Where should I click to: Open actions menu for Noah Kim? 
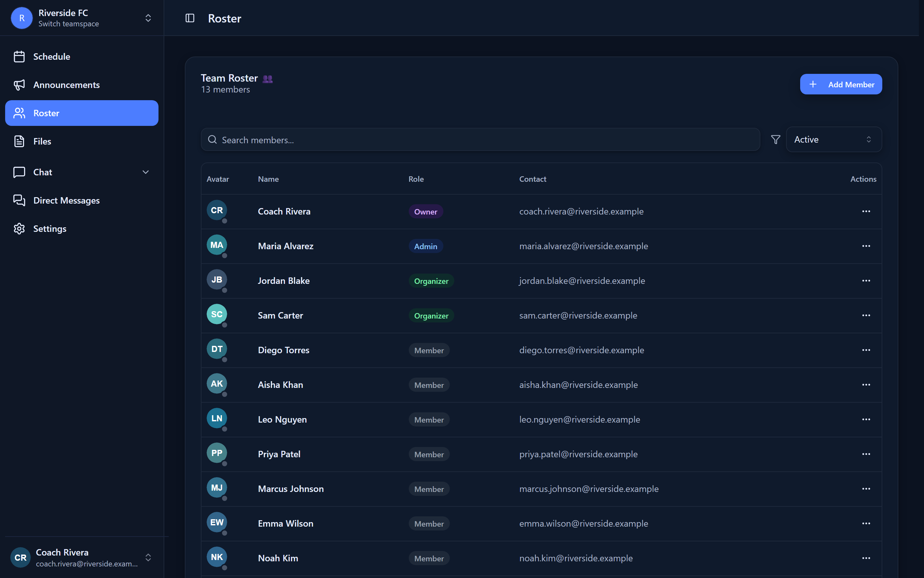(866, 558)
